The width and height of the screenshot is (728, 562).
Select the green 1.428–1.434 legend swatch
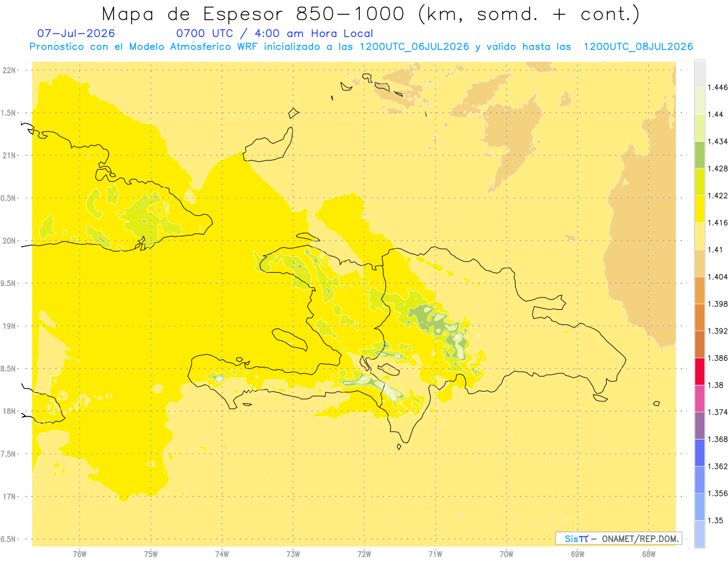click(699, 155)
